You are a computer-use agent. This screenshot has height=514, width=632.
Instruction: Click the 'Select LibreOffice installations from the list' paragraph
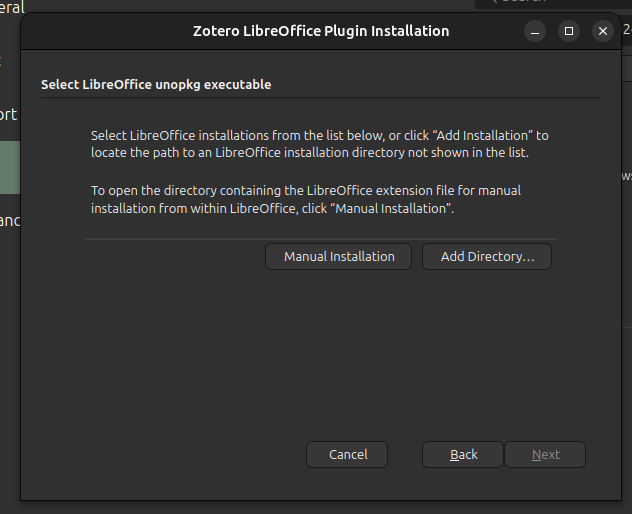pyautogui.click(x=320, y=144)
